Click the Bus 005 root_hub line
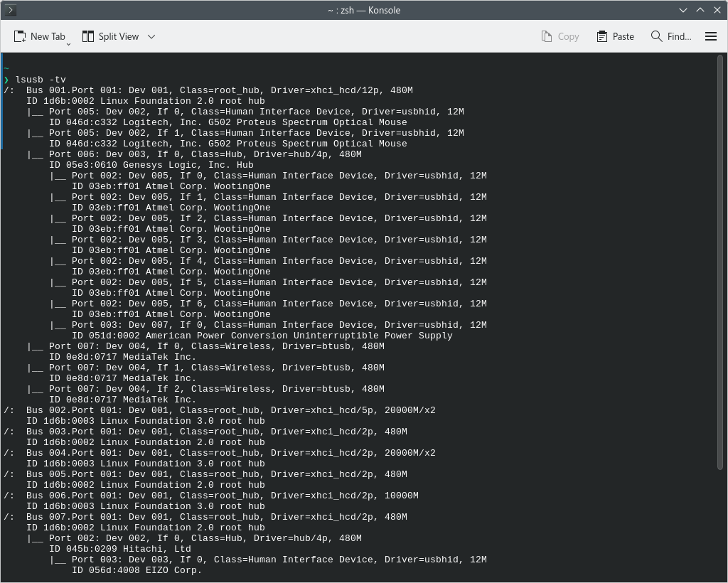The width and height of the screenshot is (728, 583). [205, 474]
